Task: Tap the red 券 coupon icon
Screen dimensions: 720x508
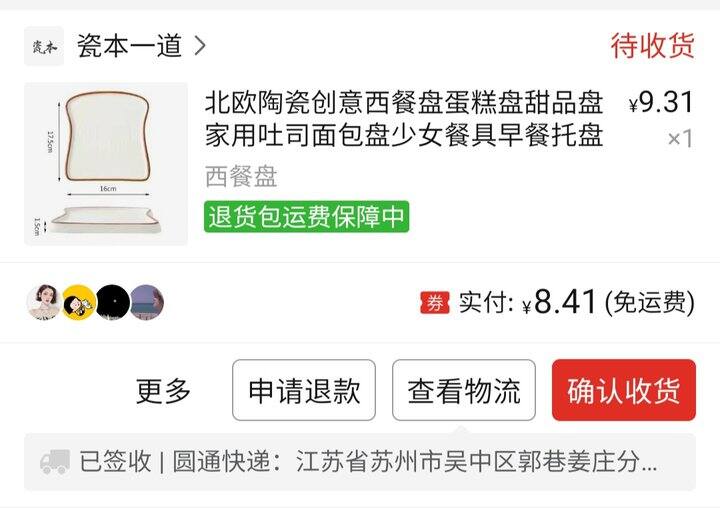Action: (x=435, y=303)
